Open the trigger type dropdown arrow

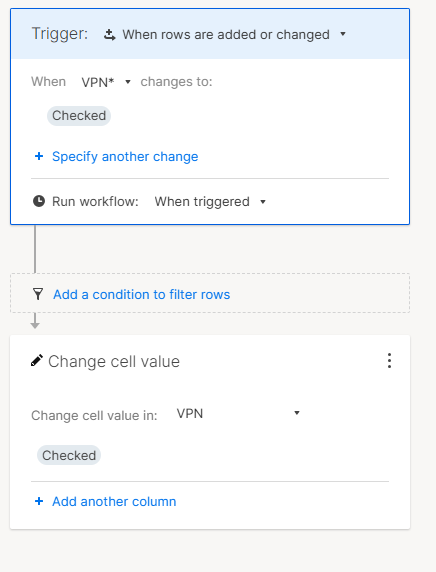(x=343, y=34)
